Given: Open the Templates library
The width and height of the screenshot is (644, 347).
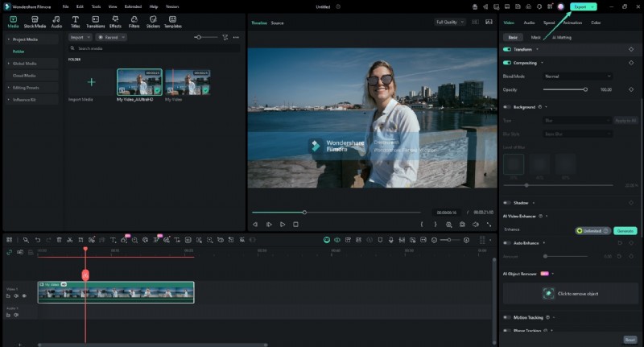Looking at the screenshot, I should click(172, 21).
